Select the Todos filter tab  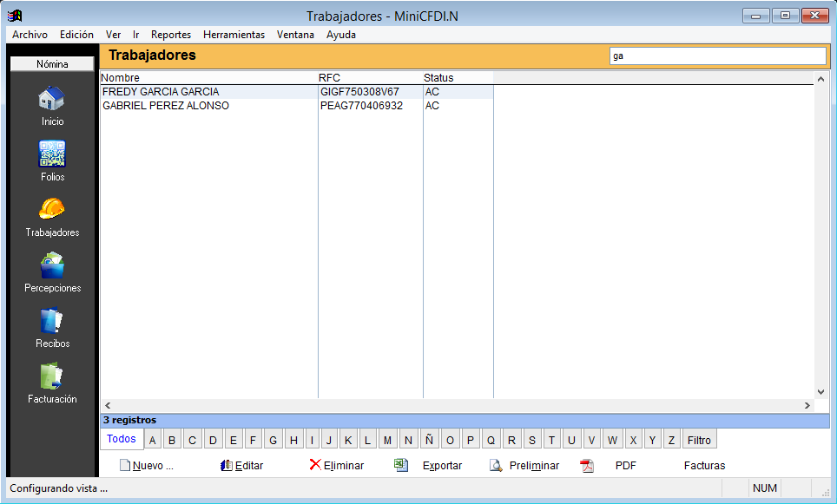pyautogui.click(x=122, y=439)
